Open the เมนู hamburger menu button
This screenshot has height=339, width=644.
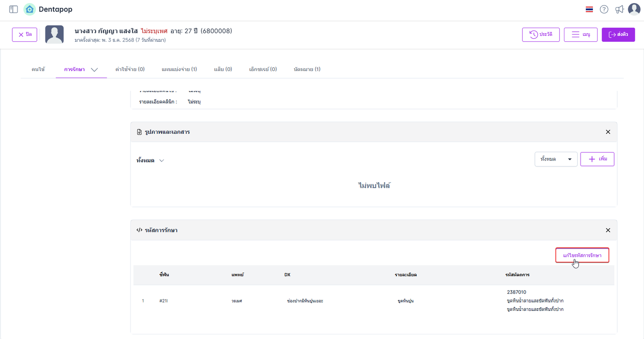pos(581,34)
